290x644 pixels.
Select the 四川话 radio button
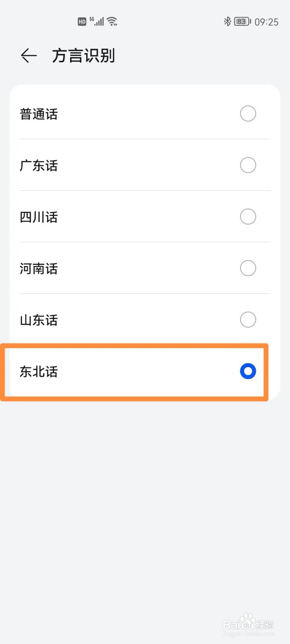tap(248, 217)
